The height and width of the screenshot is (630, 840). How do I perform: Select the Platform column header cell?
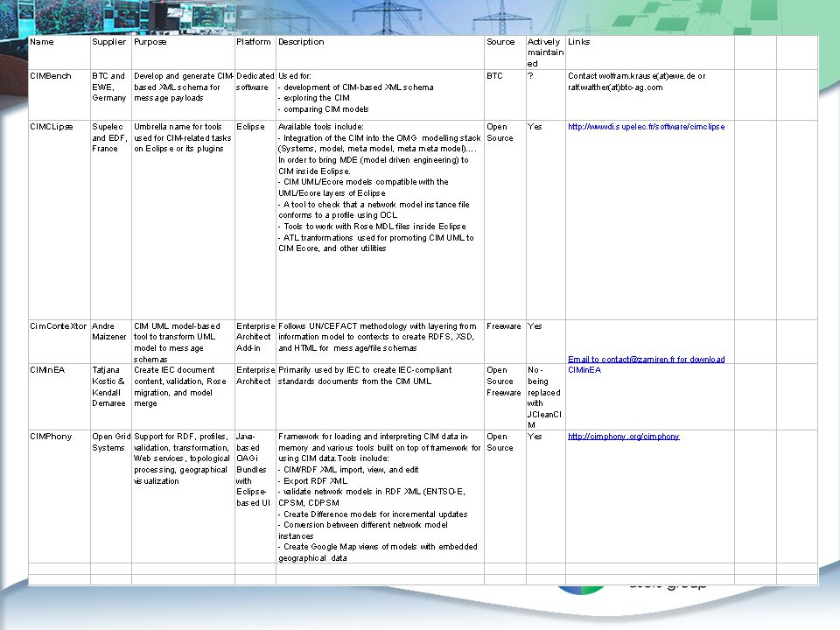tap(255, 52)
